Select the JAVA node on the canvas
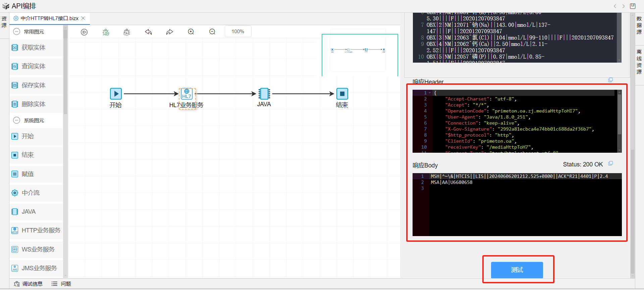 coord(264,94)
